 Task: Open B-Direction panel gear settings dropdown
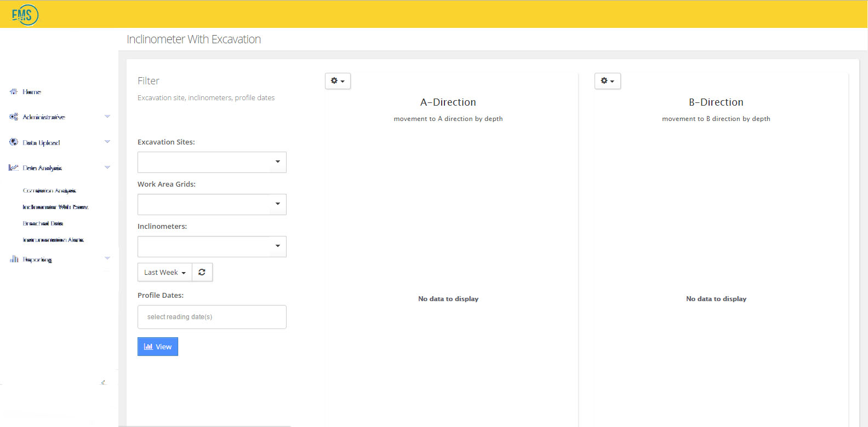pyautogui.click(x=608, y=81)
